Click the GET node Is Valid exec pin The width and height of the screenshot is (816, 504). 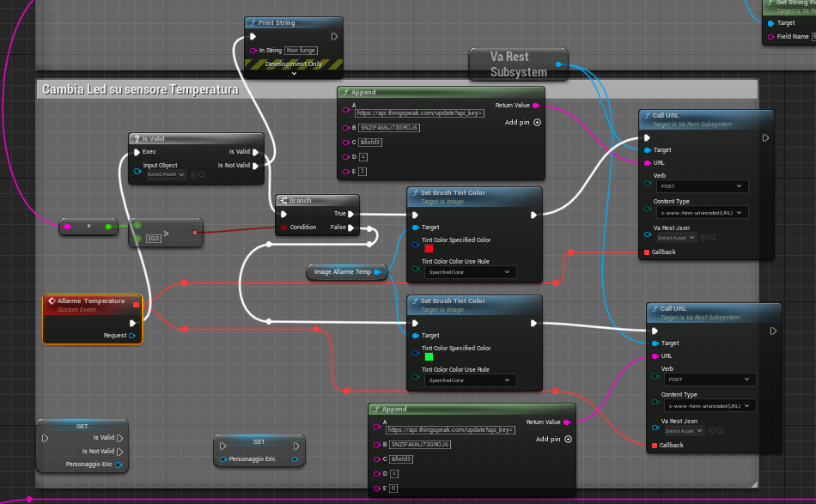coord(119,438)
